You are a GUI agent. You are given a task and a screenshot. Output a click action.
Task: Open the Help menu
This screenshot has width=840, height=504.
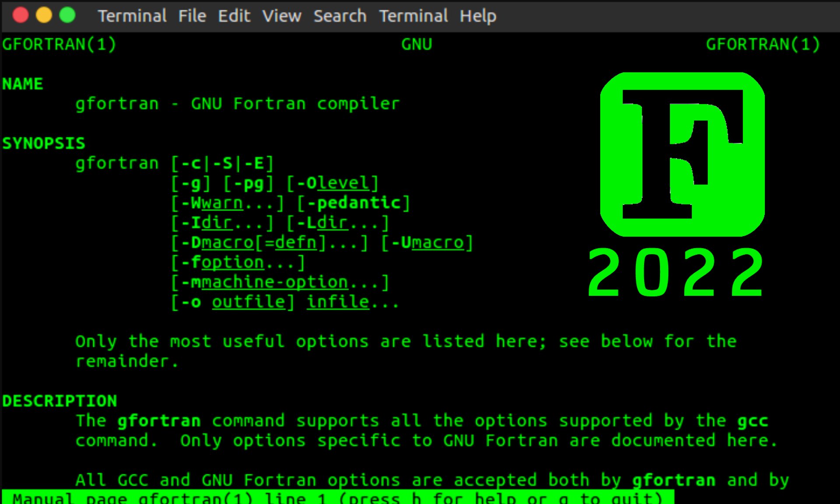pos(478,16)
